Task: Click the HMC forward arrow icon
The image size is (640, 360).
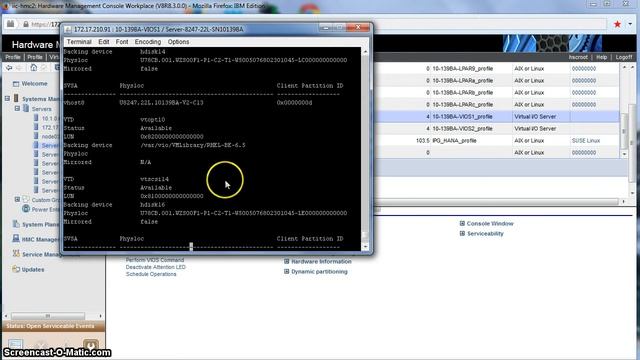Action: pos(20,68)
